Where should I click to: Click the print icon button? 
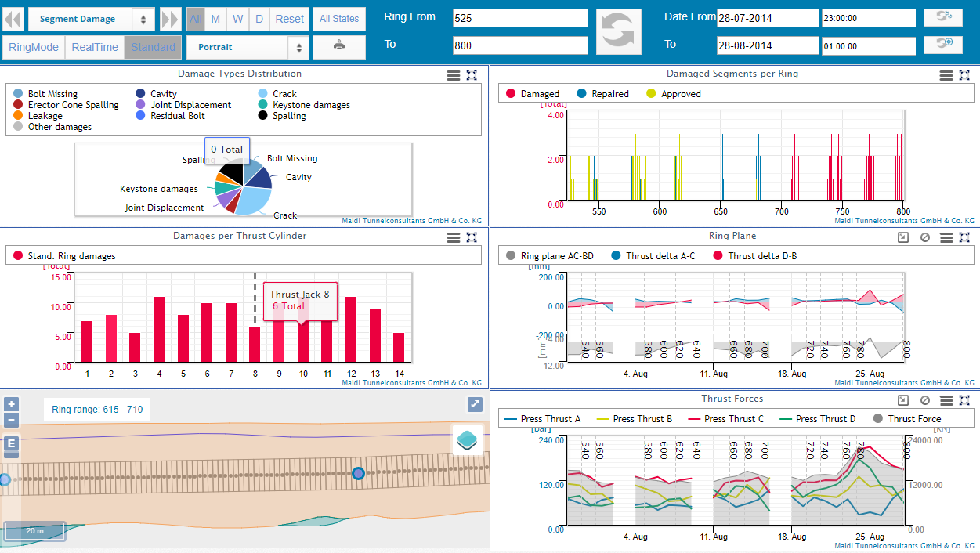(x=338, y=47)
